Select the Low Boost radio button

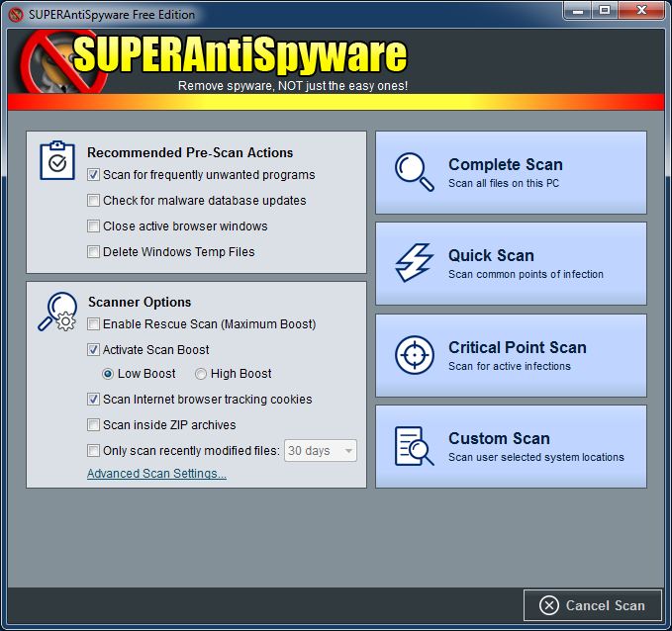(108, 374)
